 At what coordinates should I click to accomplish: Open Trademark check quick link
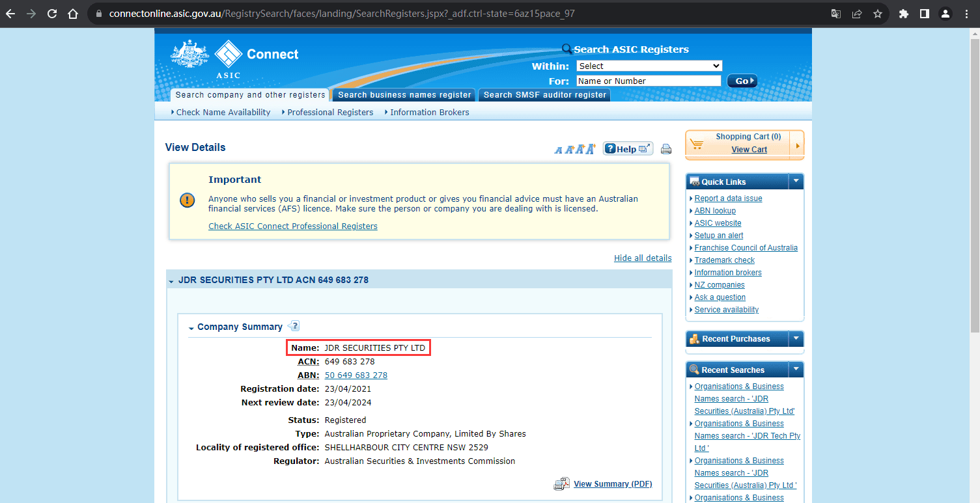[725, 260]
